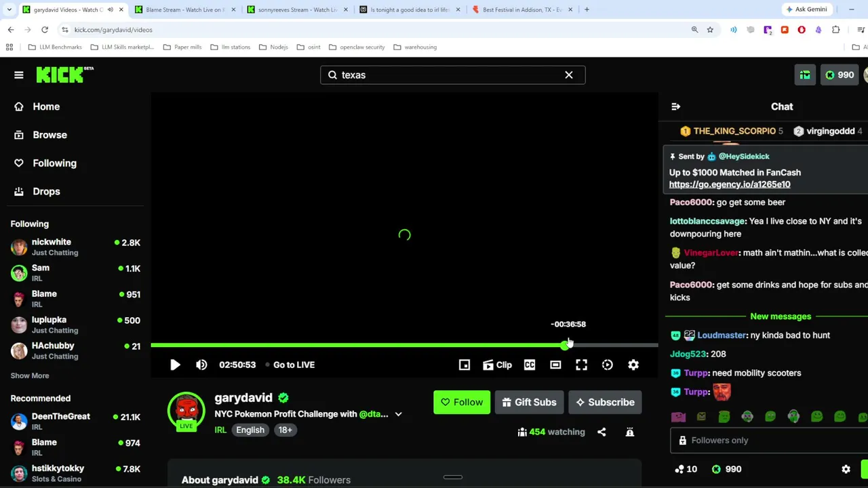This screenshot has width=868, height=488.
Task: Open chat settings gear
Action: [846, 469]
